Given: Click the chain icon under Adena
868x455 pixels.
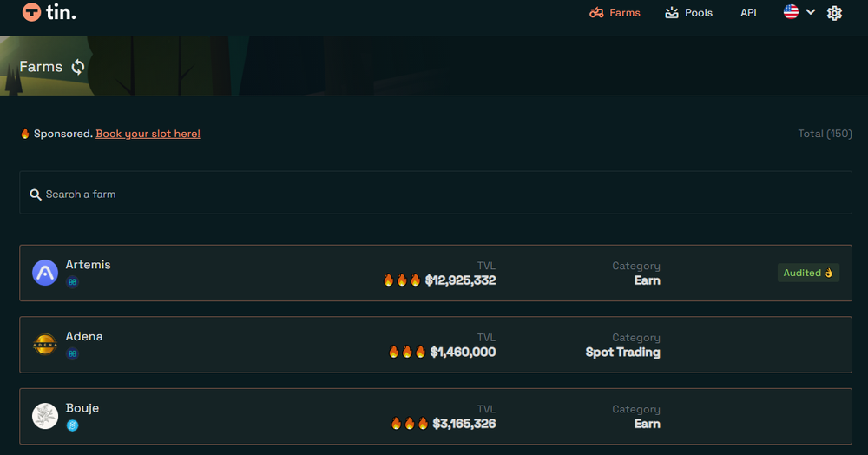Looking at the screenshot, I should tap(73, 353).
